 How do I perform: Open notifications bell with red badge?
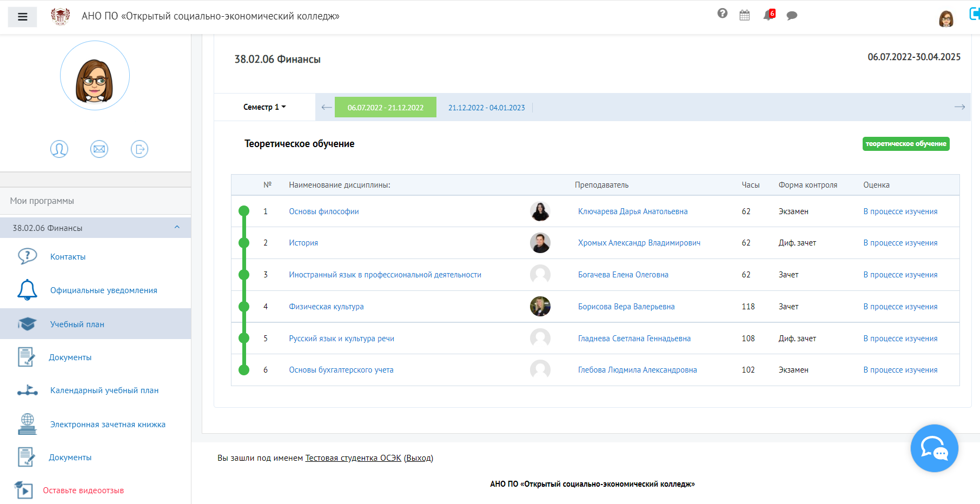[x=769, y=15]
